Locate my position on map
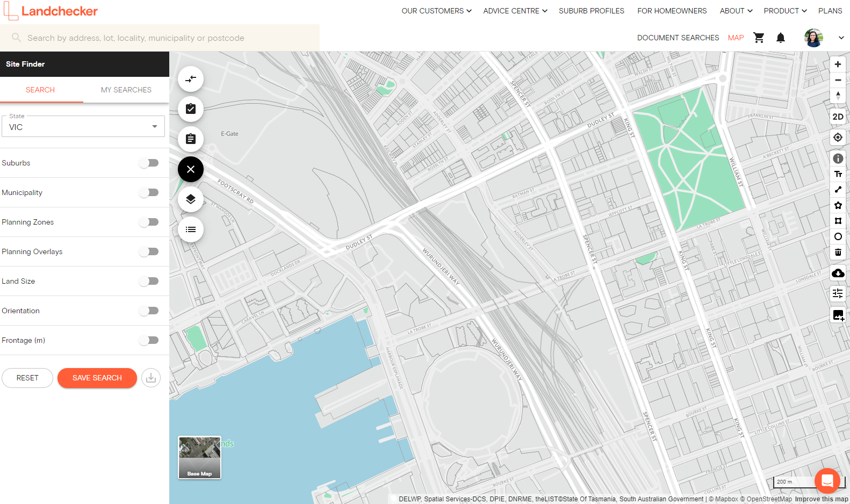This screenshot has height=504, width=850. point(838,138)
